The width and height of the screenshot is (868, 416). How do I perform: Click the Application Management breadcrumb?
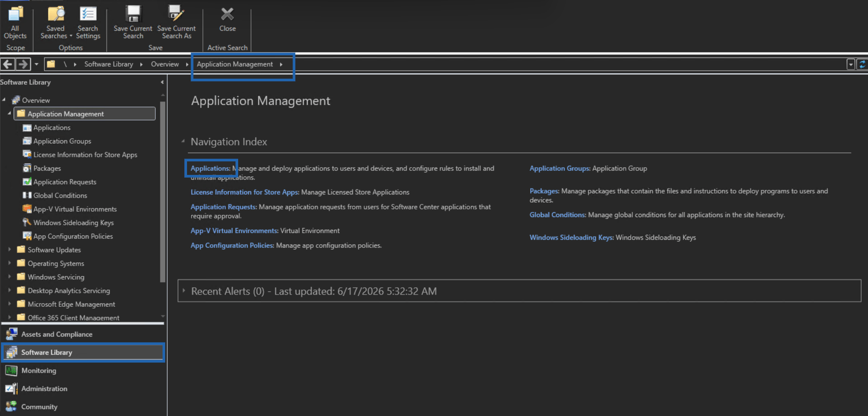[235, 64]
